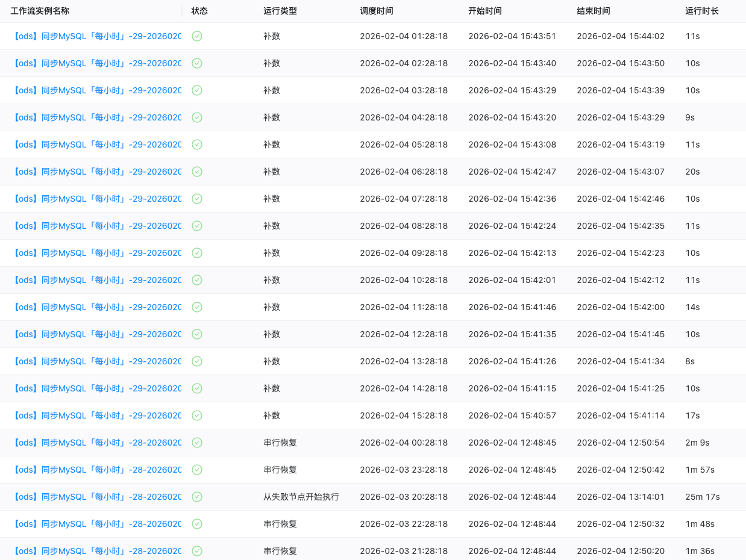The height and width of the screenshot is (560, 746).
Task: Open instance link ending at 2026-02-04 15:43:39
Action: click(x=97, y=90)
